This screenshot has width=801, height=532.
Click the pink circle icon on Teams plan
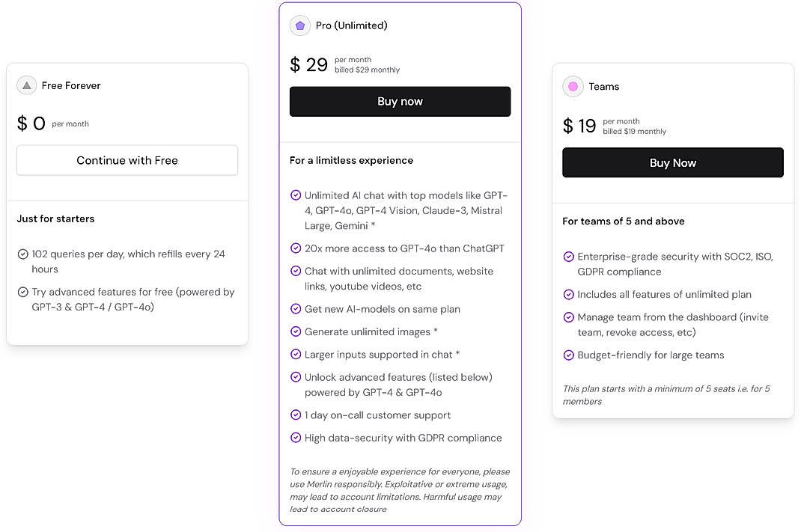(573, 87)
